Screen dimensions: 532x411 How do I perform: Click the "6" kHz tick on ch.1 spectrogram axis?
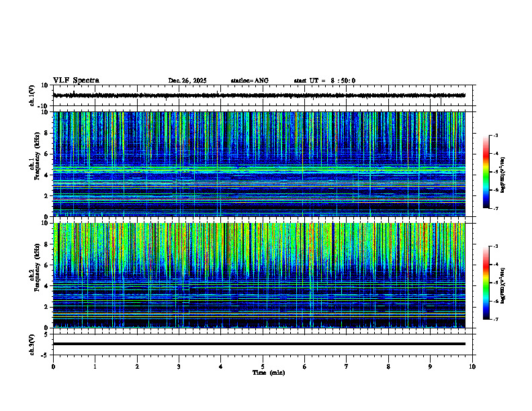point(46,154)
